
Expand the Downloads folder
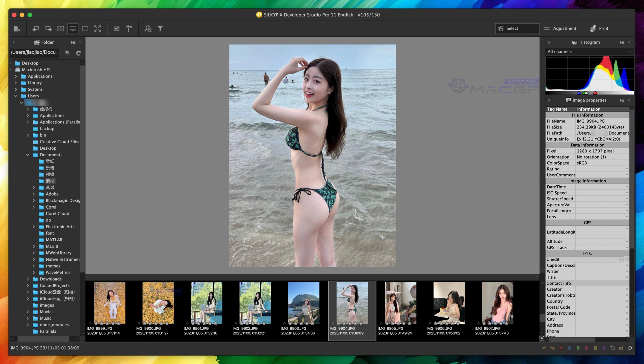pos(28,279)
